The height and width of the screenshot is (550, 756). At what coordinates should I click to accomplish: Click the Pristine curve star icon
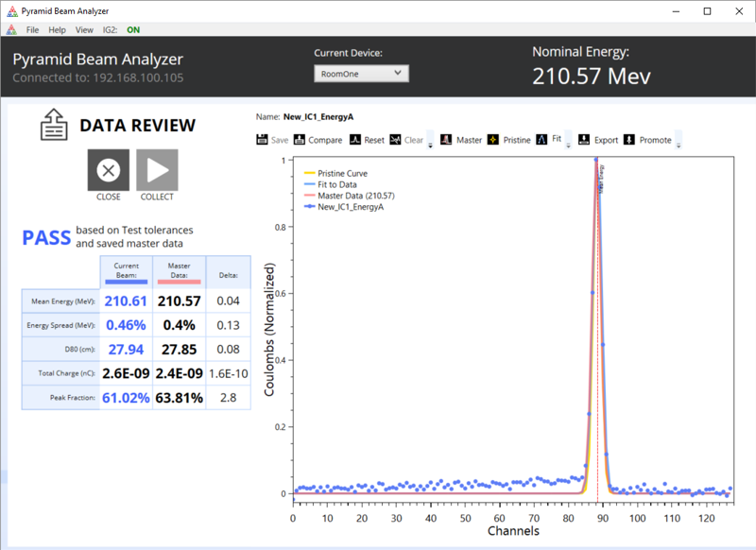point(492,140)
